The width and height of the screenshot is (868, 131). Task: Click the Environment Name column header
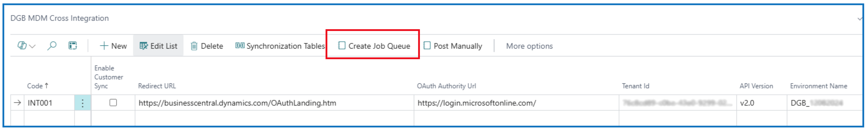[x=818, y=86]
